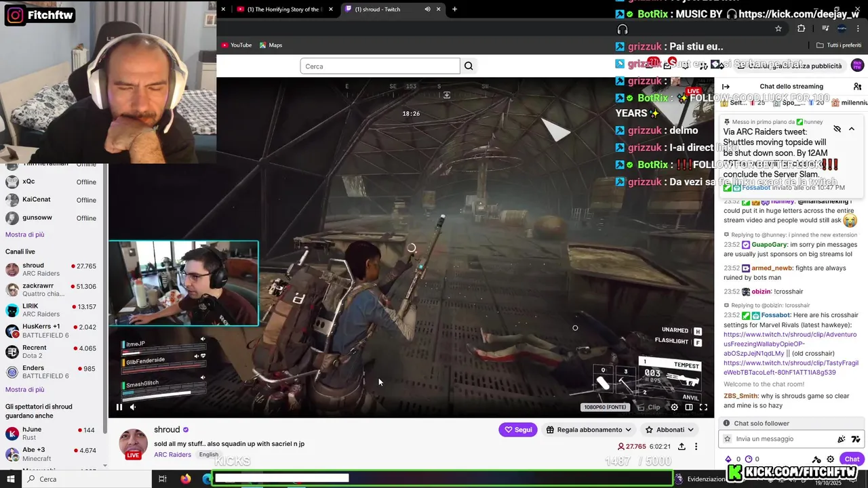
Task: Open shroud ARC Raiders live sidebar entry
Action: pos(51,270)
